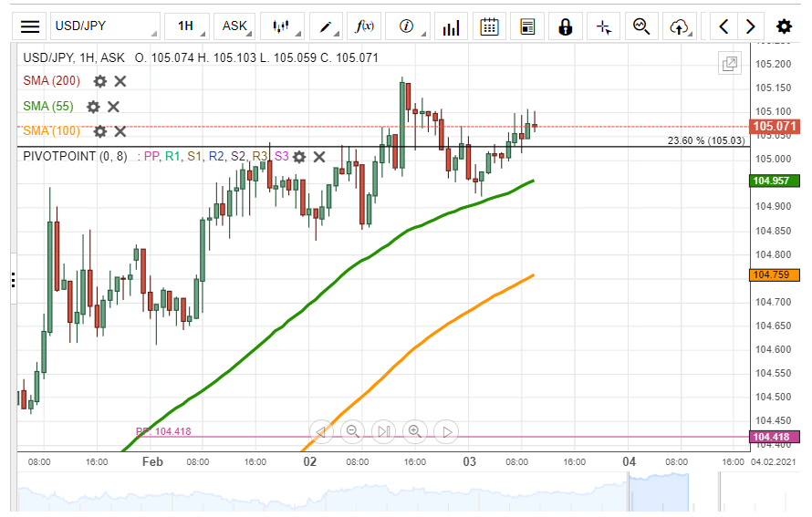812x517 pixels.
Task: Step chart backward with left triangle control
Action: click(x=321, y=431)
